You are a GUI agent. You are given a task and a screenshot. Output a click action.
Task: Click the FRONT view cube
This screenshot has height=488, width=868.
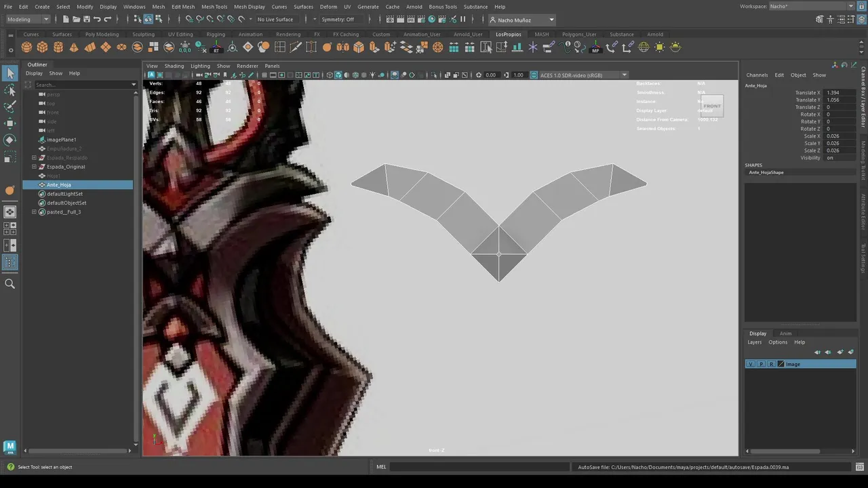712,106
